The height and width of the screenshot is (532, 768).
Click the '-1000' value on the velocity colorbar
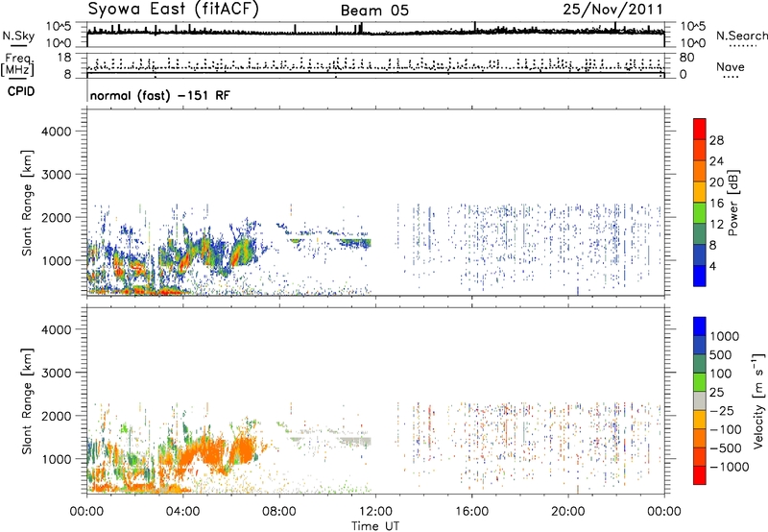pos(730,467)
